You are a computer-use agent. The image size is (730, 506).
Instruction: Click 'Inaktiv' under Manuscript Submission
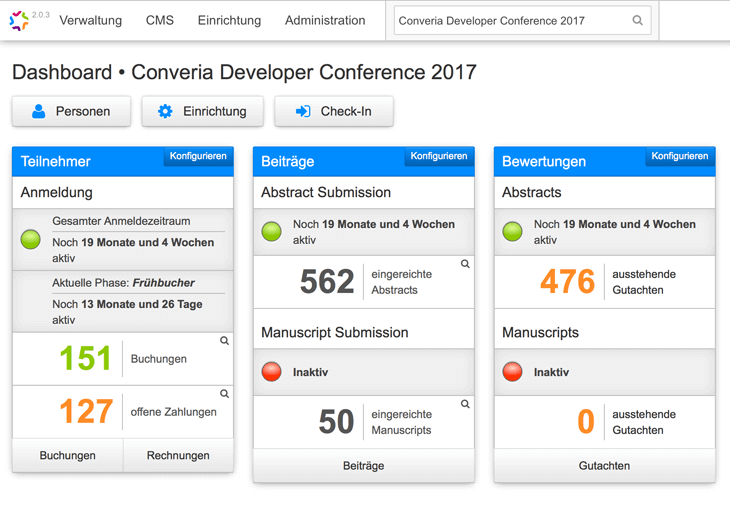[311, 372]
